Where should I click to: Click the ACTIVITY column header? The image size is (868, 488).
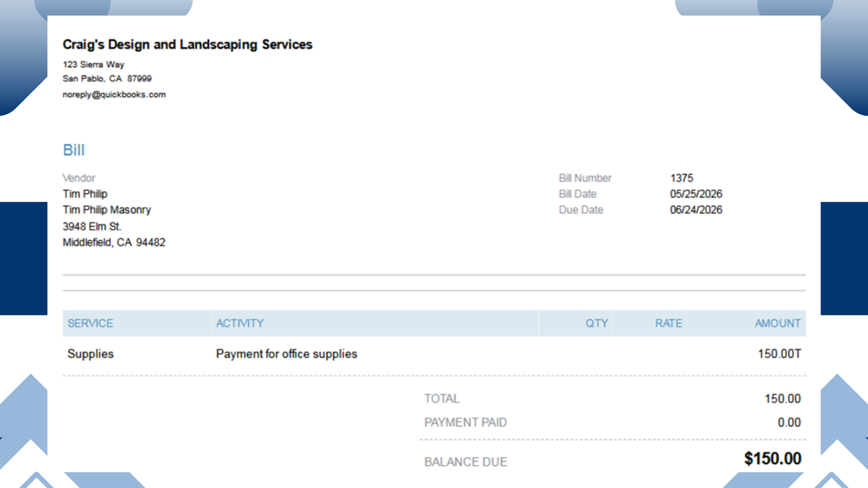click(x=240, y=323)
